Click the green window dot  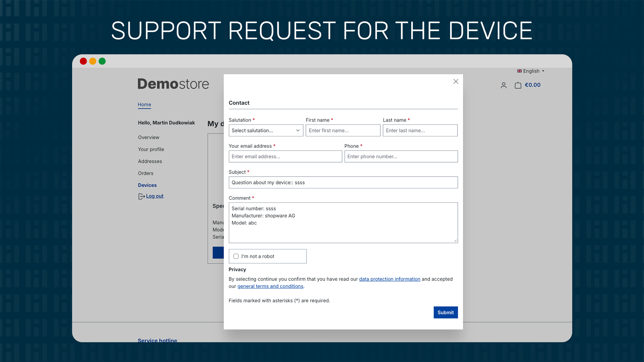[102, 61]
